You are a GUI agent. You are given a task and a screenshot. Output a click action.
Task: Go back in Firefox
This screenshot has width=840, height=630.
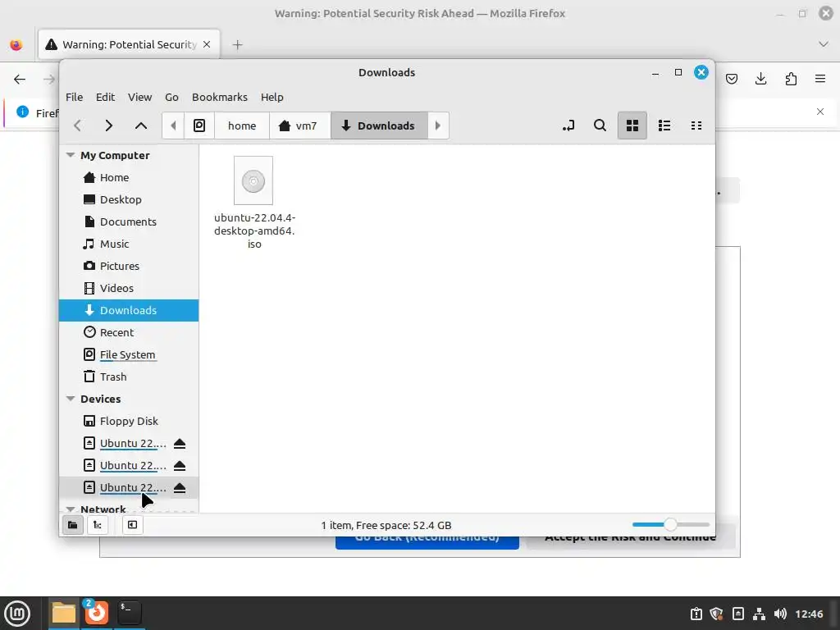click(x=20, y=80)
